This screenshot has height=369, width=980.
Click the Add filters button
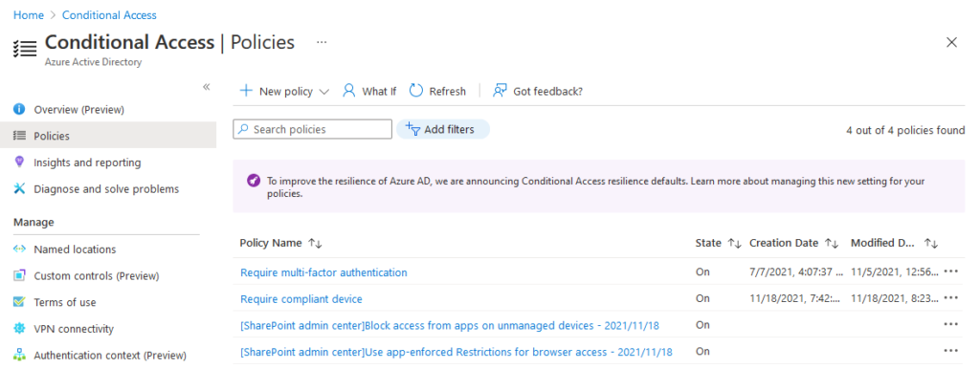pos(442,129)
